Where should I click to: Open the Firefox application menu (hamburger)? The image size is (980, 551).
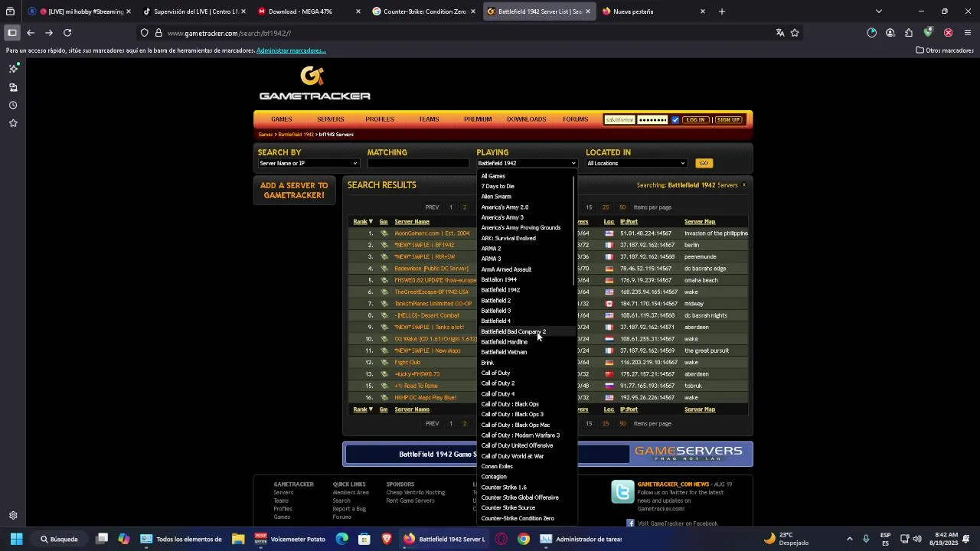click(x=968, y=33)
